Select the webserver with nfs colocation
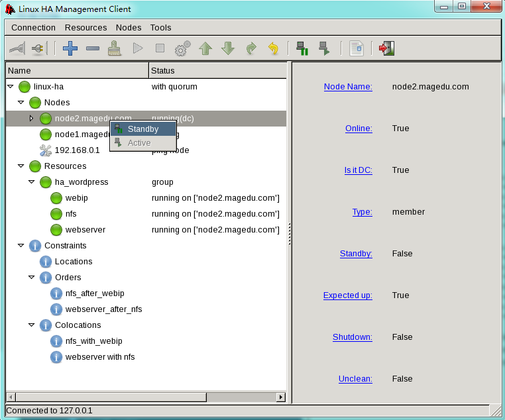This screenshot has width=505, height=420. tap(100, 357)
